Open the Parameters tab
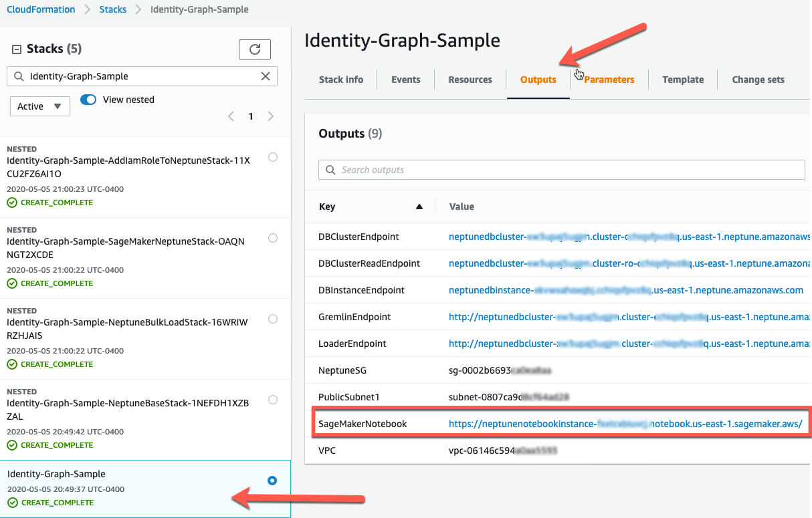 click(x=609, y=80)
